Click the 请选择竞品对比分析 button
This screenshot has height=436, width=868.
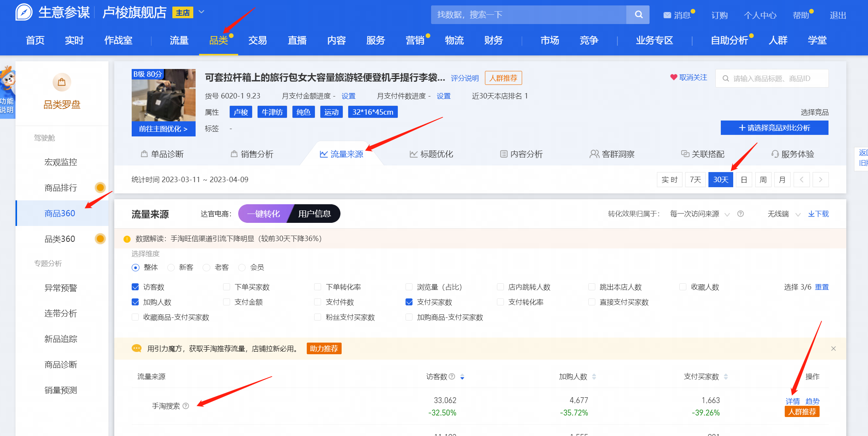(x=774, y=128)
